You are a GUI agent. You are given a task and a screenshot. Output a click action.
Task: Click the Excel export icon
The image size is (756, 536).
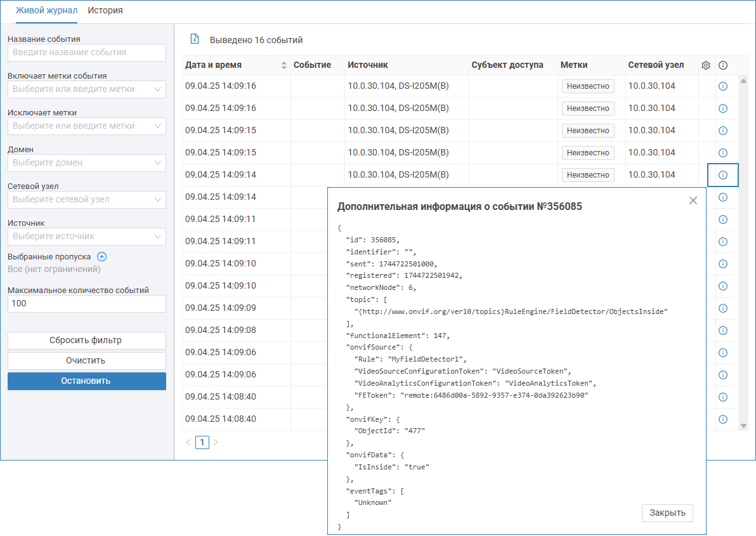195,39
